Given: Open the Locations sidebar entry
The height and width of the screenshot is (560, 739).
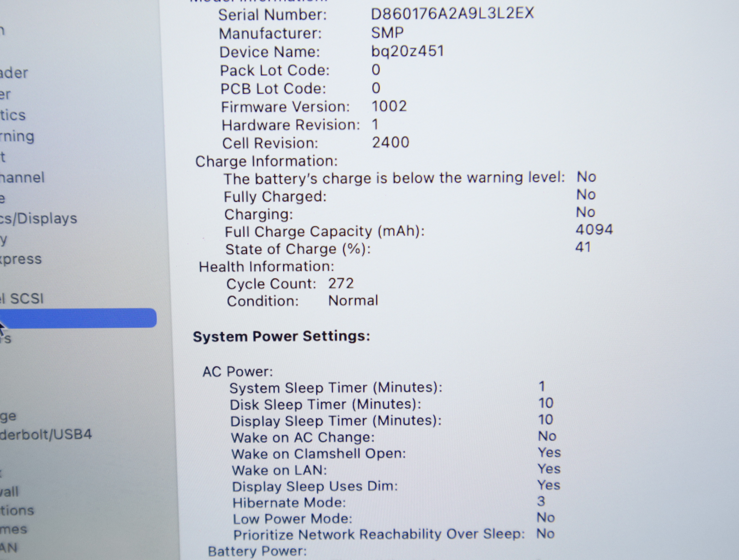Looking at the screenshot, I should [x=17, y=510].
